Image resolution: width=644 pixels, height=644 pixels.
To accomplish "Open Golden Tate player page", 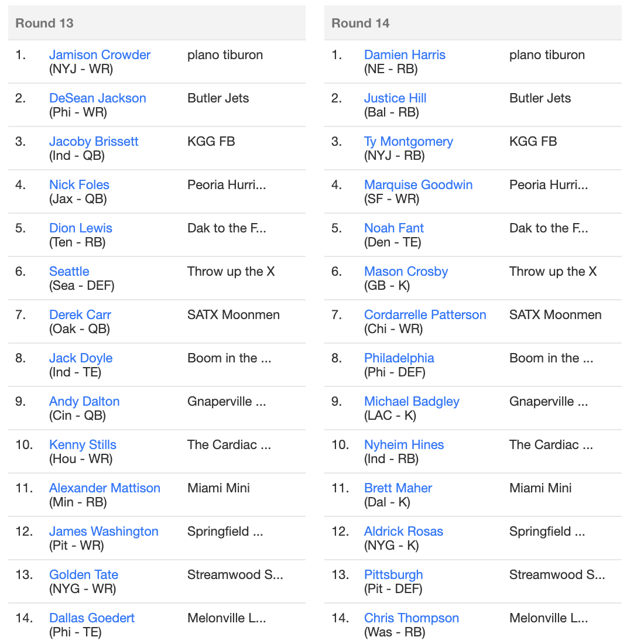I will (x=84, y=575).
